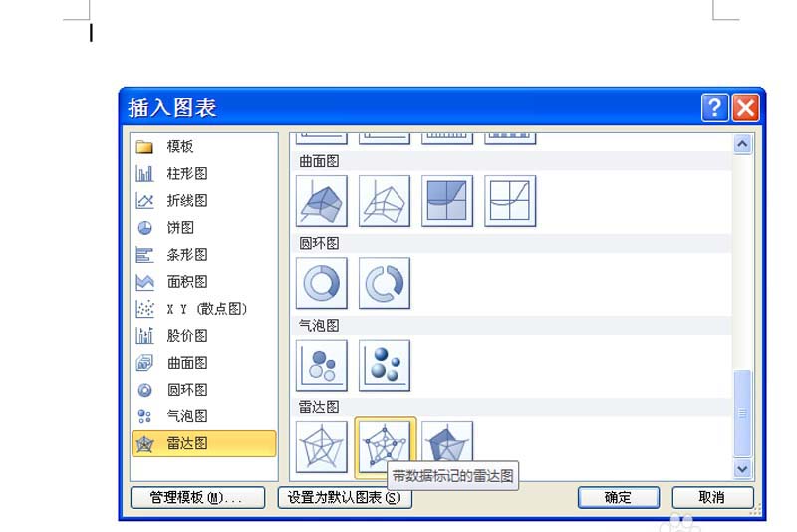Click the gallery scrollbar thumb
The height and width of the screenshot is (532, 797).
(742, 413)
